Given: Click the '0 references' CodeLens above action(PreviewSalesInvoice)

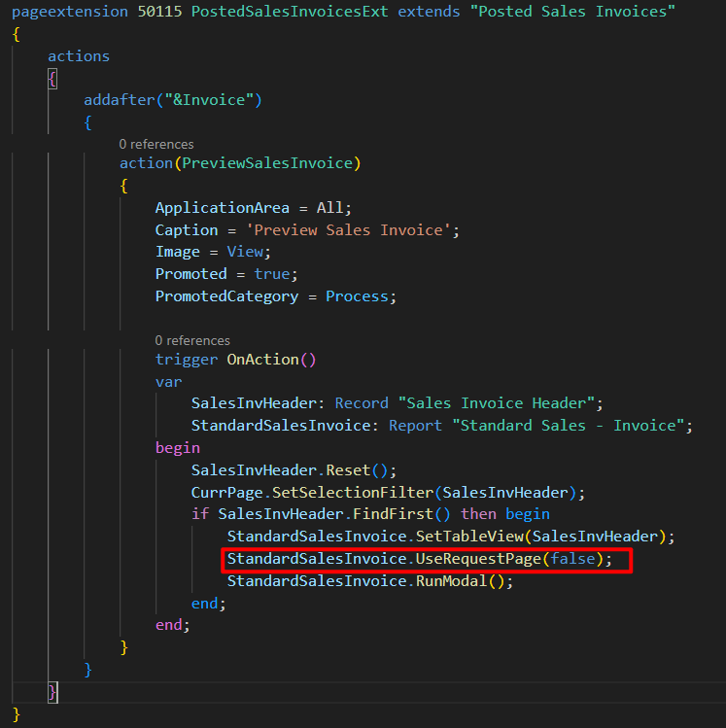Looking at the screenshot, I should click(x=156, y=144).
